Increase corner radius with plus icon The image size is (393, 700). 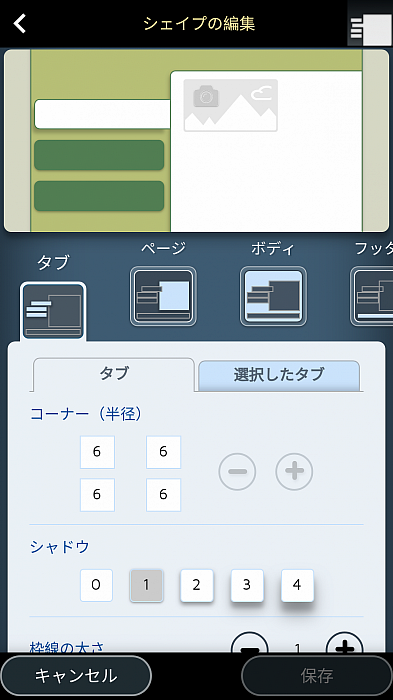click(x=294, y=471)
